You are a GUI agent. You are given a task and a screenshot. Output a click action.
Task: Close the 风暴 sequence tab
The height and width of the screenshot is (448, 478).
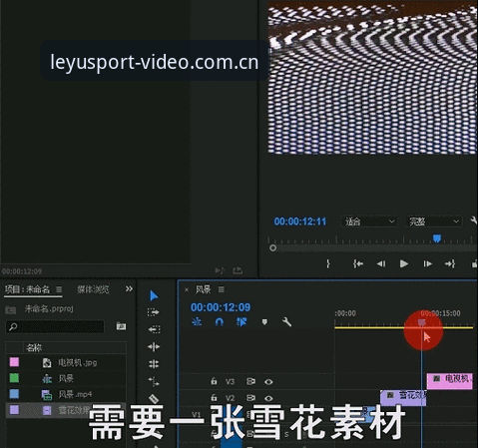tap(187, 290)
